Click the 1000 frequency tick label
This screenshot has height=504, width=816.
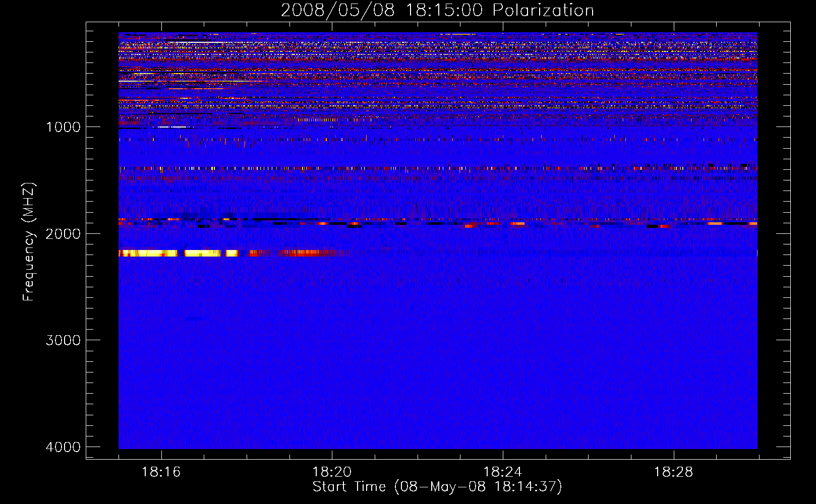point(63,127)
